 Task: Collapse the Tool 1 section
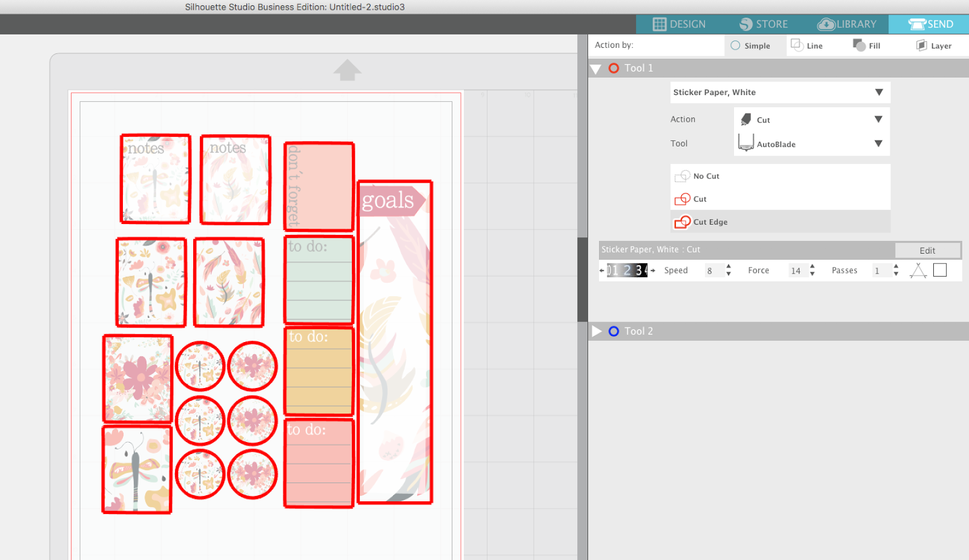pos(596,68)
